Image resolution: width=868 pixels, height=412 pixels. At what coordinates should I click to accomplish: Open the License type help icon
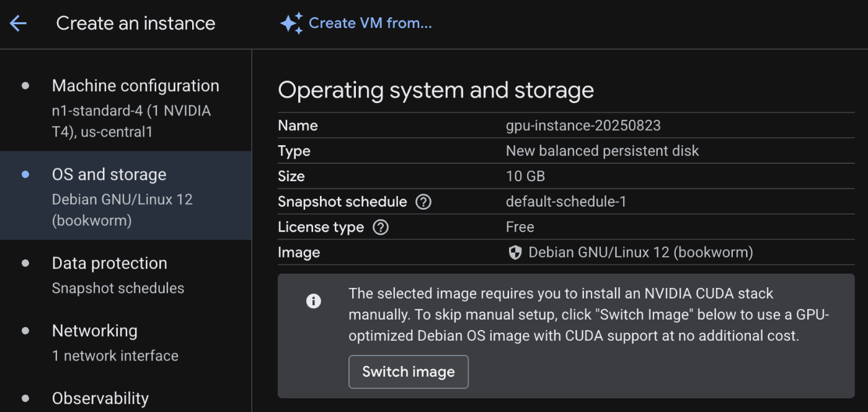pyautogui.click(x=381, y=227)
